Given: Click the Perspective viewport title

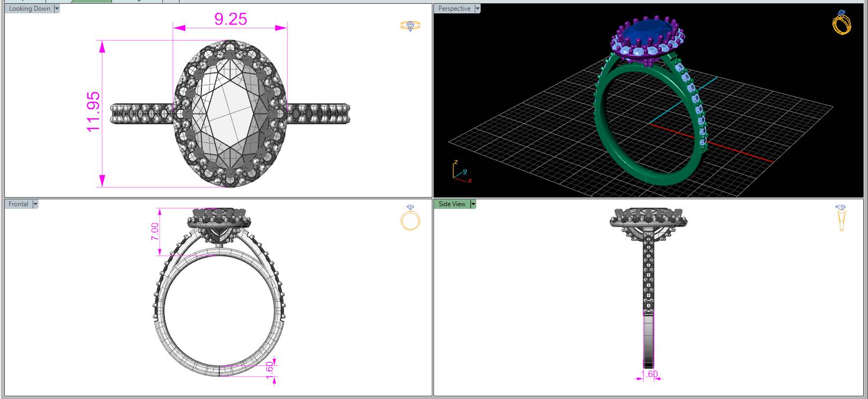Looking at the screenshot, I should [x=454, y=9].
